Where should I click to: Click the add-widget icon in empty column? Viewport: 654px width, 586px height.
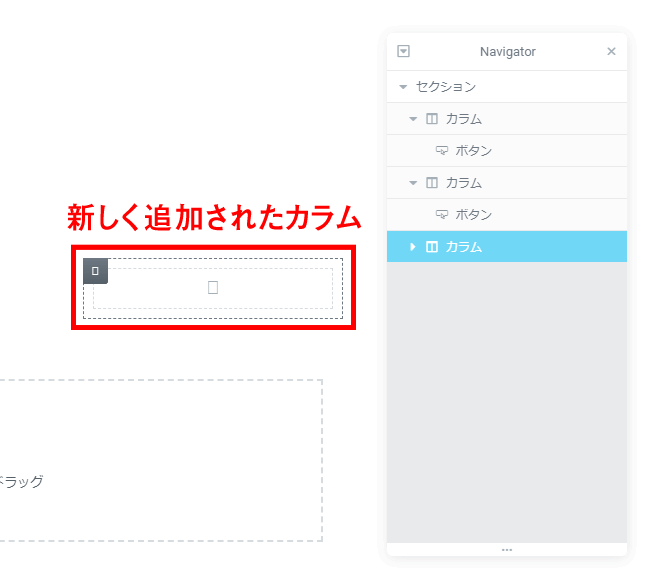click(213, 288)
